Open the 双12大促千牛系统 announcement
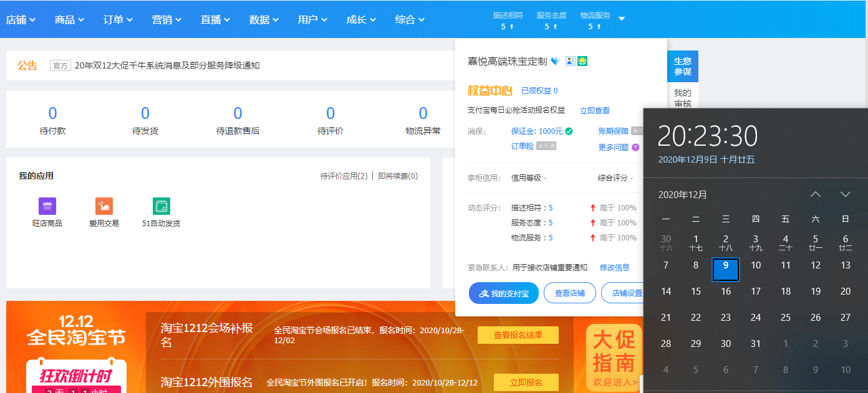 click(167, 65)
